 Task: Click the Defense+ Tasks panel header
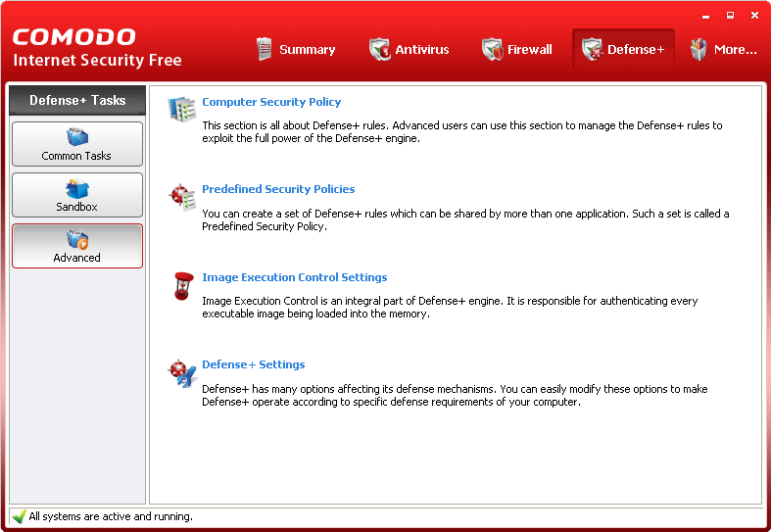[77, 100]
